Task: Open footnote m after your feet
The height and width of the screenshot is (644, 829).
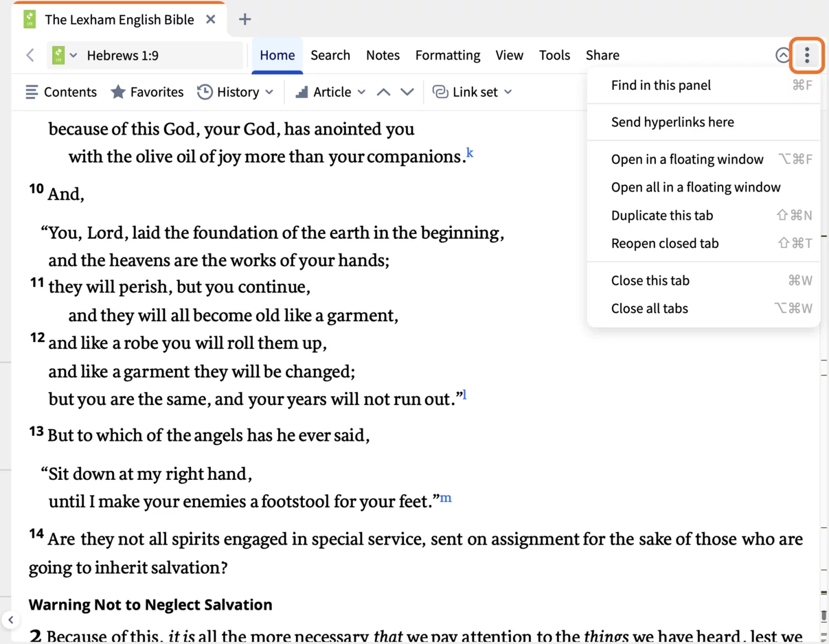Action: point(446,498)
